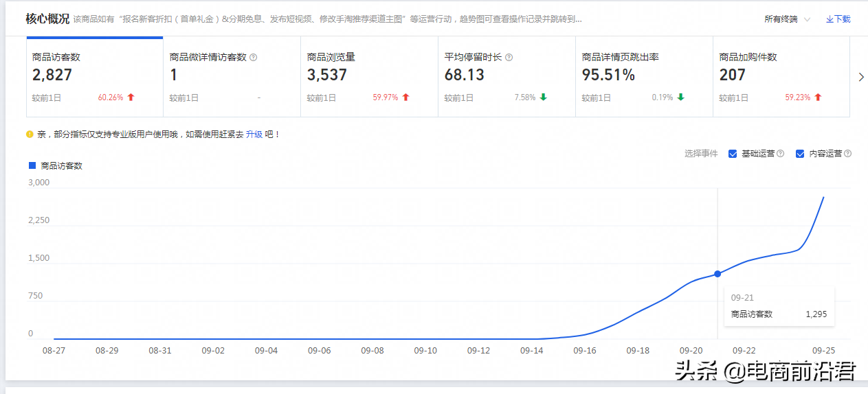Click help icon beside 平均停留时长
The image size is (868, 394).
tap(509, 58)
